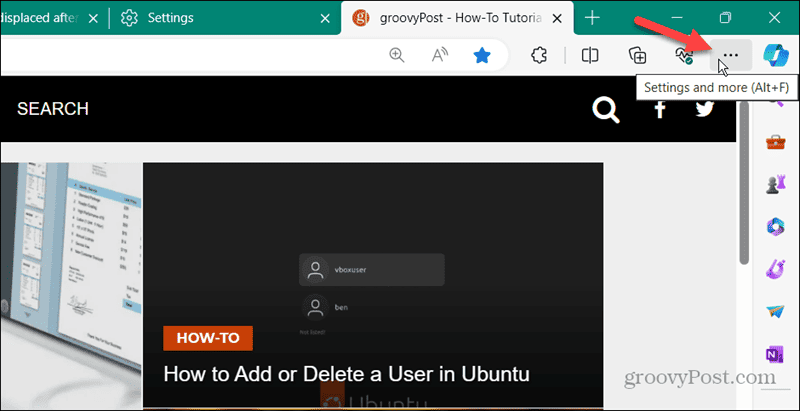Click the zoom magnifier in address bar
800x411 pixels.
[397, 55]
